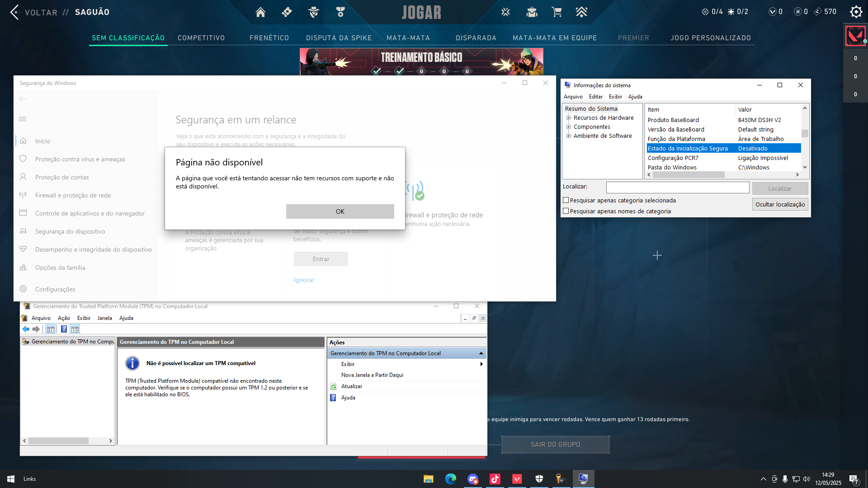868x488 pixels.
Task: Enable Pesquisar apenas categoria selecionada checkbox
Action: pos(566,200)
